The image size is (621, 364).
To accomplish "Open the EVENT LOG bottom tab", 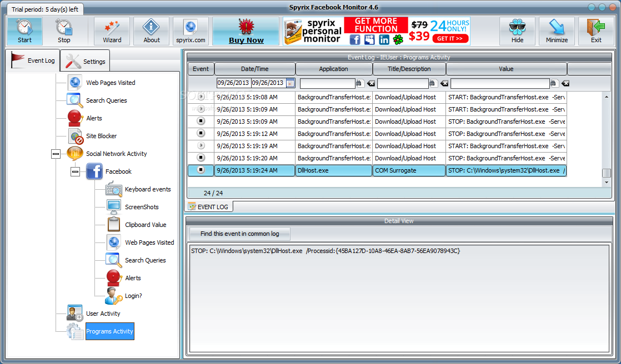I will click(209, 206).
